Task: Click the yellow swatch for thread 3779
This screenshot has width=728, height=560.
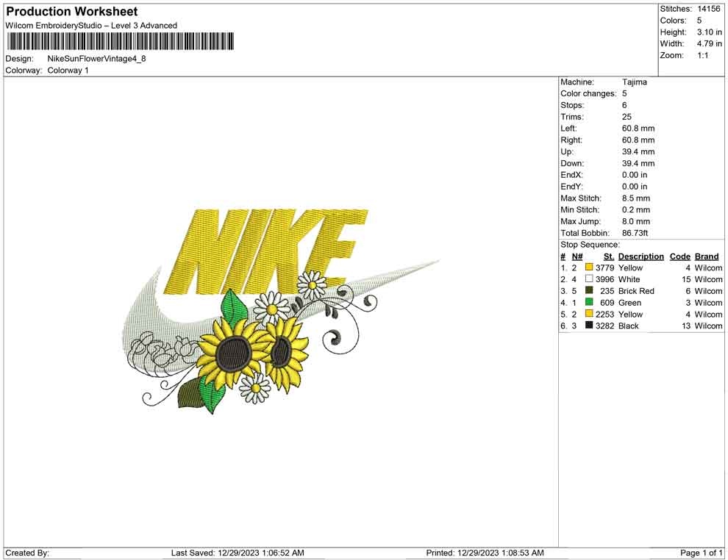Action: click(589, 268)
